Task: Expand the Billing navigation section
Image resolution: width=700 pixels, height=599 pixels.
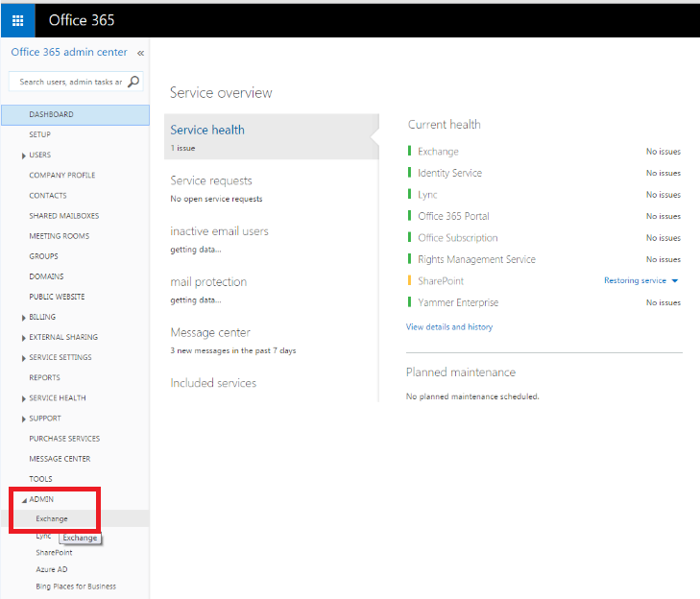Action: click(x=23, y=318)
